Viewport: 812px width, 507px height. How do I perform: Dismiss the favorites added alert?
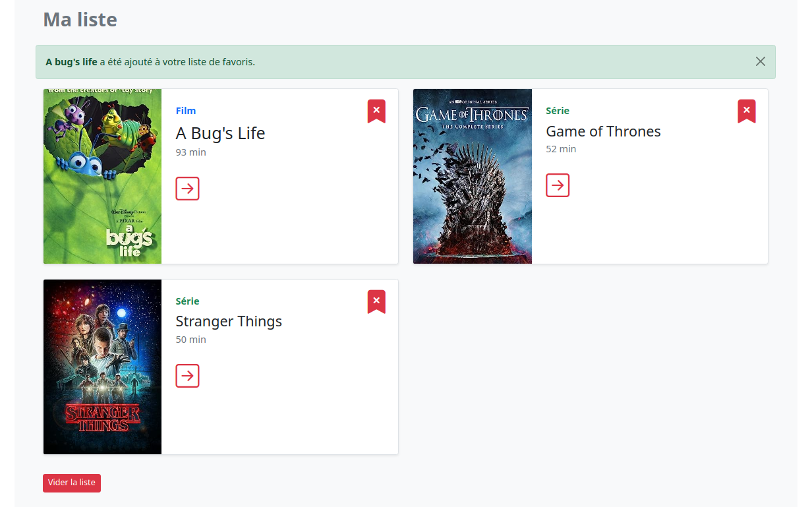[761, 61]
